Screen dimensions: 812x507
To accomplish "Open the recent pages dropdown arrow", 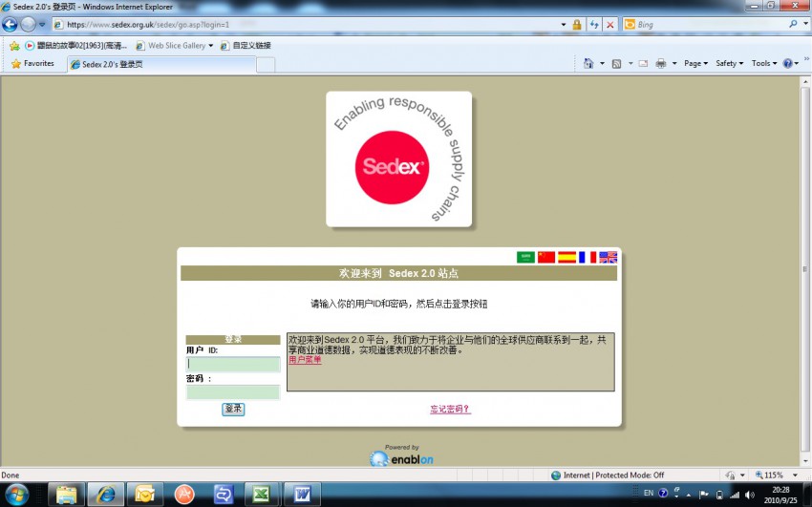I will tap(42, 24).
